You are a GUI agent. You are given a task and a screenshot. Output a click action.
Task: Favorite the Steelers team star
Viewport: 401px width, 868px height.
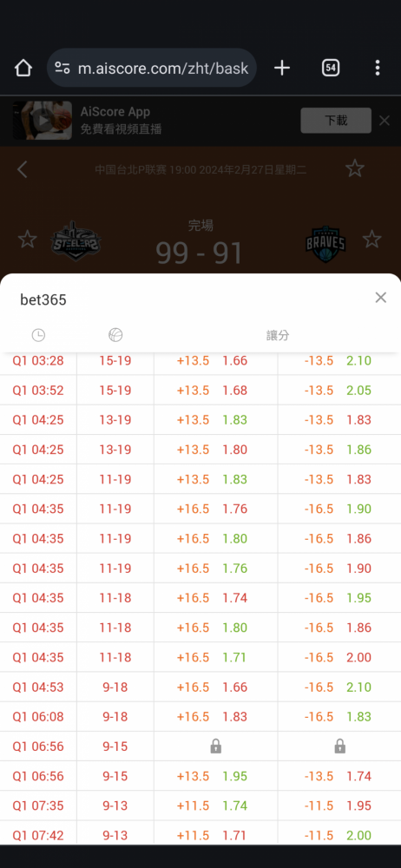27,240
